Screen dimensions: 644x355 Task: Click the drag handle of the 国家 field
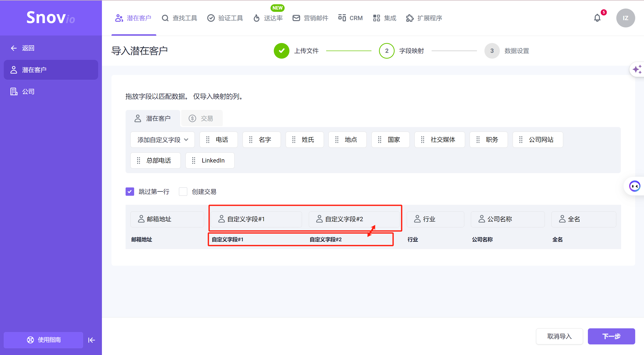click(x=380, y=140)
